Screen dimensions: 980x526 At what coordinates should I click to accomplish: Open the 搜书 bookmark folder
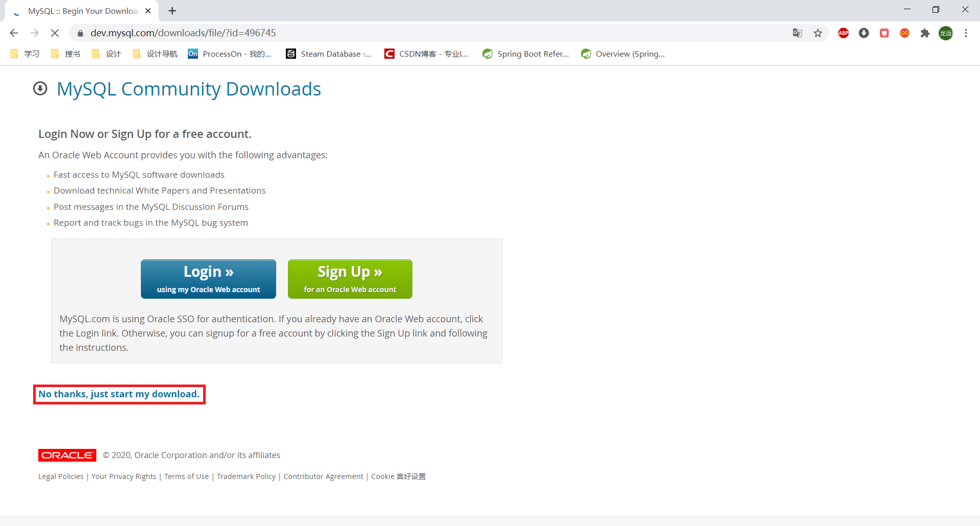coord(66,54)
